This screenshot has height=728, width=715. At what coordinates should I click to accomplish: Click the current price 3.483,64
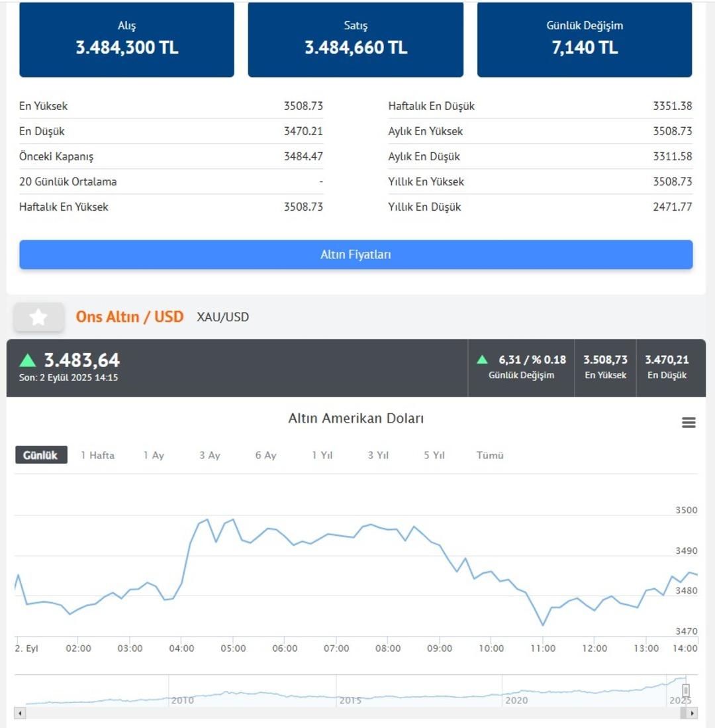coord(82,360)
